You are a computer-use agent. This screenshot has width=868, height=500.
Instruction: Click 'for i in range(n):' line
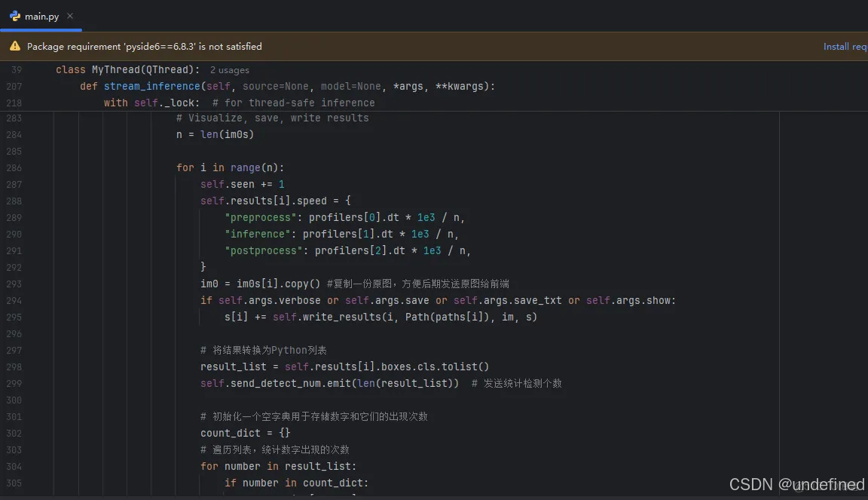tap(230, 167)
